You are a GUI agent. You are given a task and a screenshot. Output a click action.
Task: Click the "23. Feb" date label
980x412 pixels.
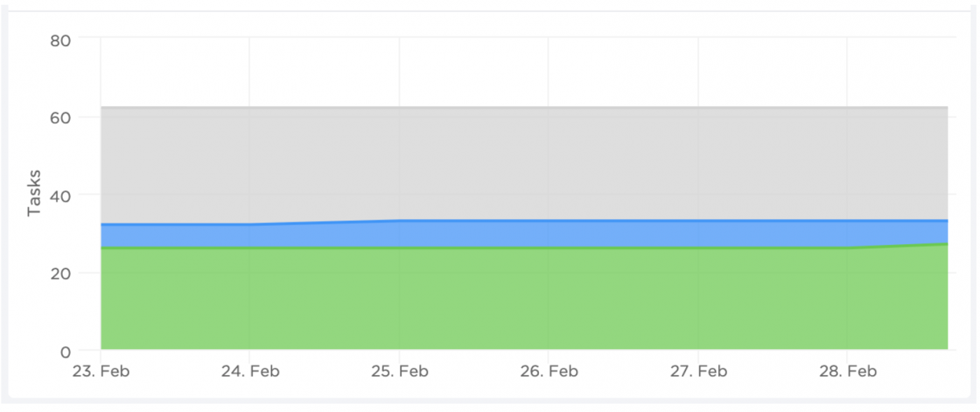tap(101, 371)
